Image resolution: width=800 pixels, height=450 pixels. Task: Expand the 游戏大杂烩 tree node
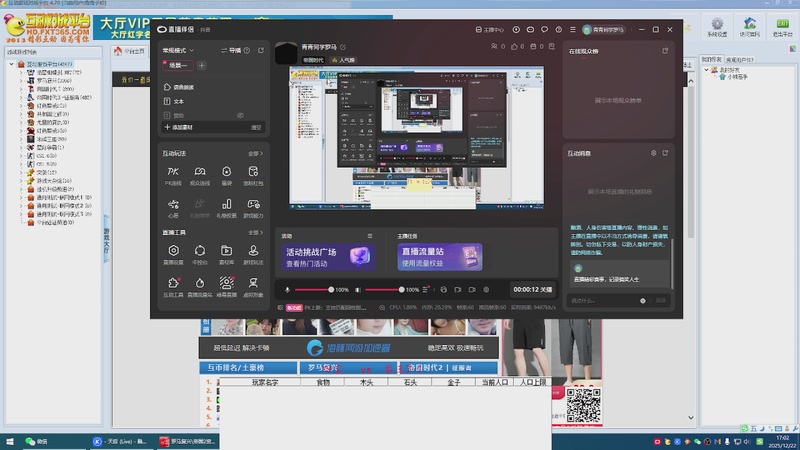[x=21, y=181]
